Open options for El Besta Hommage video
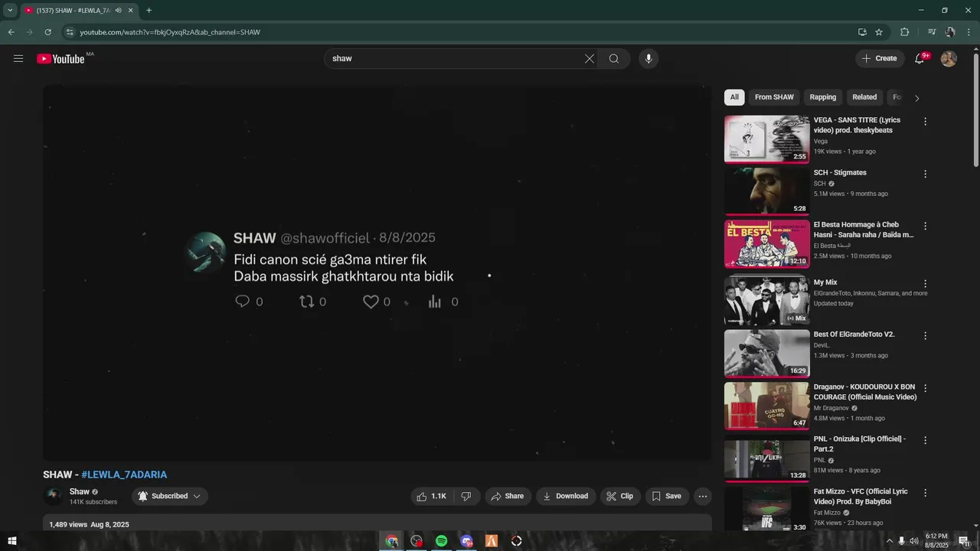Image resolution: width=980 pixels, height=551 pixels. point(925,226)
